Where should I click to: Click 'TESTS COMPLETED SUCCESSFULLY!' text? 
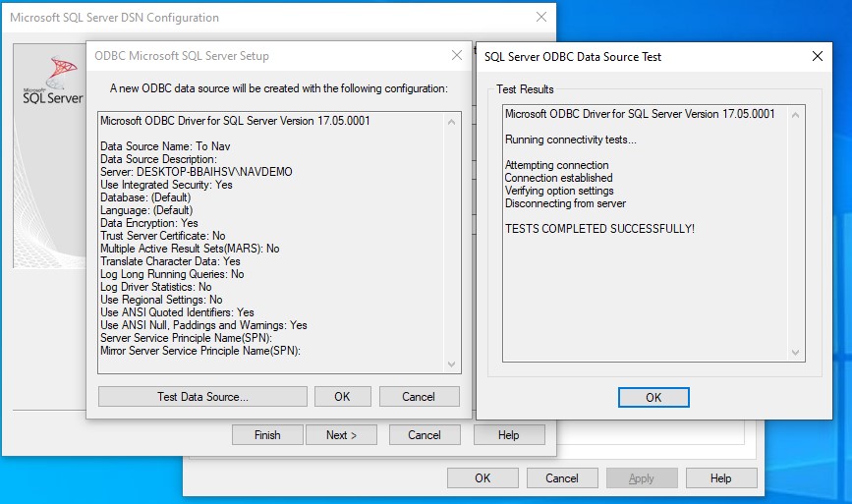click(x=599, y=229)
